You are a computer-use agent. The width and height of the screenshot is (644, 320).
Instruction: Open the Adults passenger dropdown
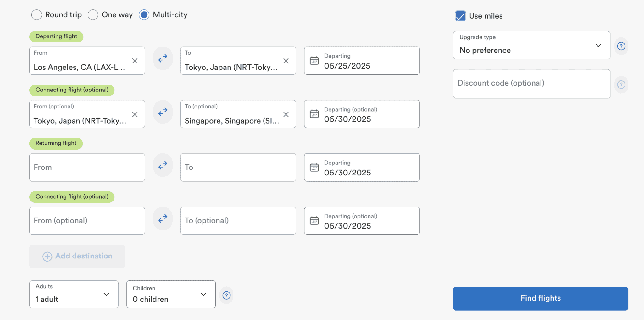pos(74,294)
